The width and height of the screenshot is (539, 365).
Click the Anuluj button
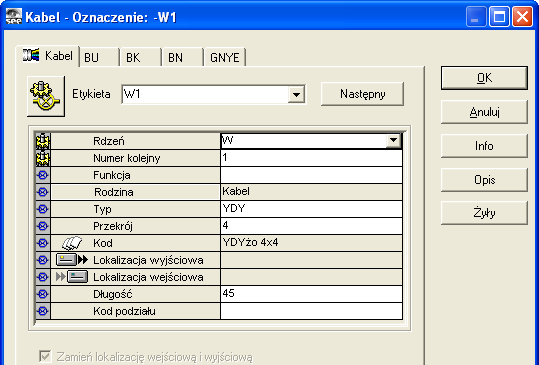pos(484,112)
